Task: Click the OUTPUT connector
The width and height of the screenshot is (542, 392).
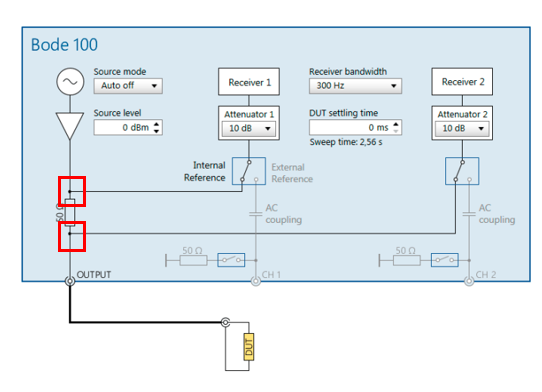Action: click(x=70, y=281)
